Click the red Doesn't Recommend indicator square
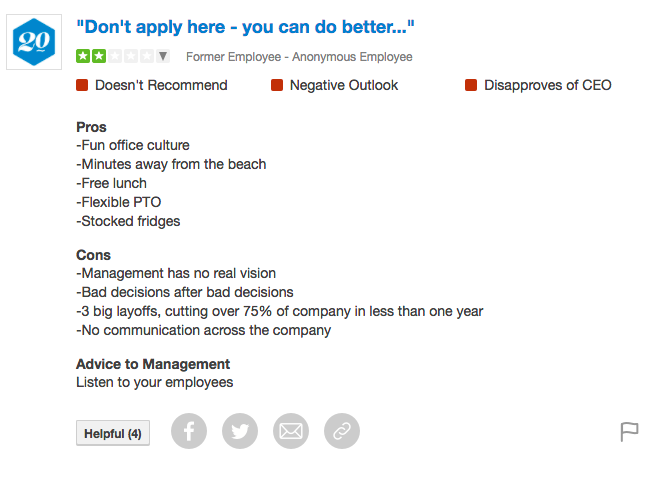The height and width of the screenshot is (478, 666). coord(82,85)
